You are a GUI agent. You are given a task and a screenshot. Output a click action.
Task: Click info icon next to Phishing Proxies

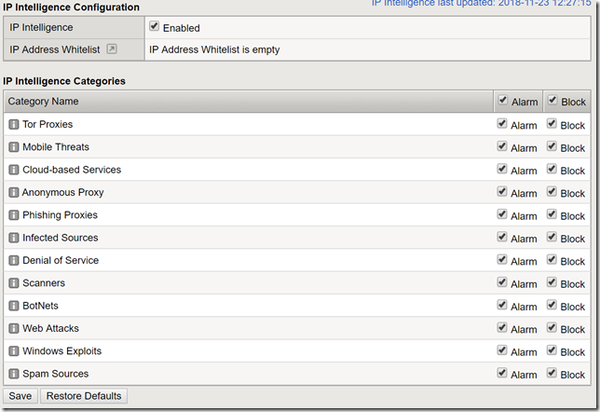click(14, 215)
